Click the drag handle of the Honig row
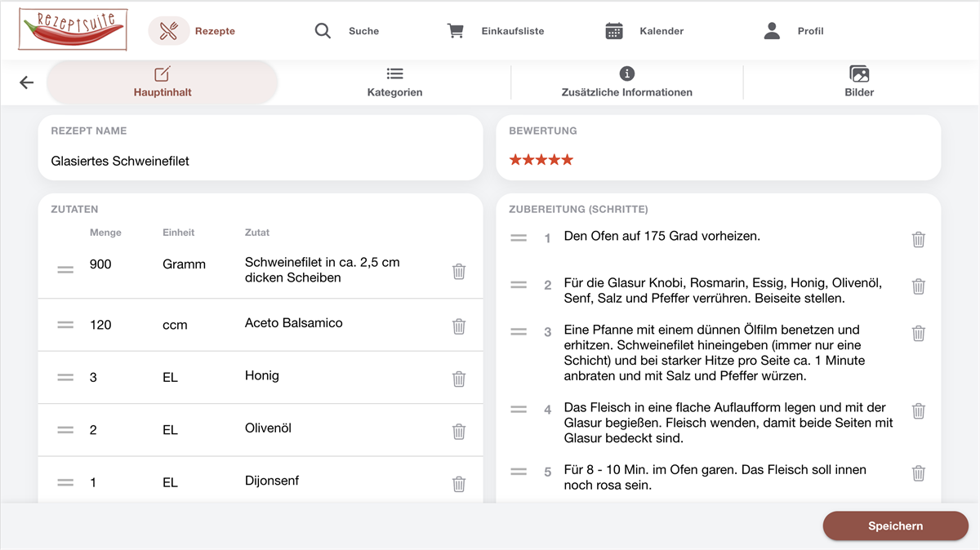This screenshot has height=550, width=980. coord(65,378)
